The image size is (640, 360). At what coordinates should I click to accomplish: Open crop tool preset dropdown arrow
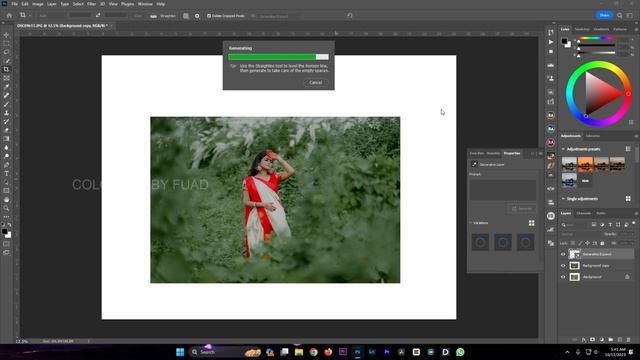tap(29, 16)
